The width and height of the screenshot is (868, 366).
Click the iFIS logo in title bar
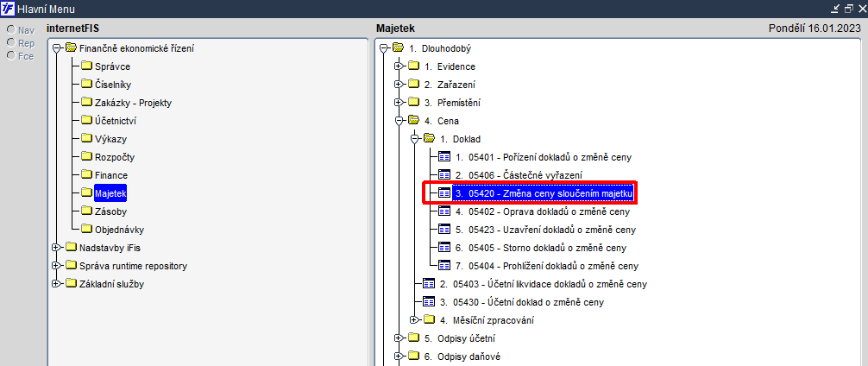[8, 9]
